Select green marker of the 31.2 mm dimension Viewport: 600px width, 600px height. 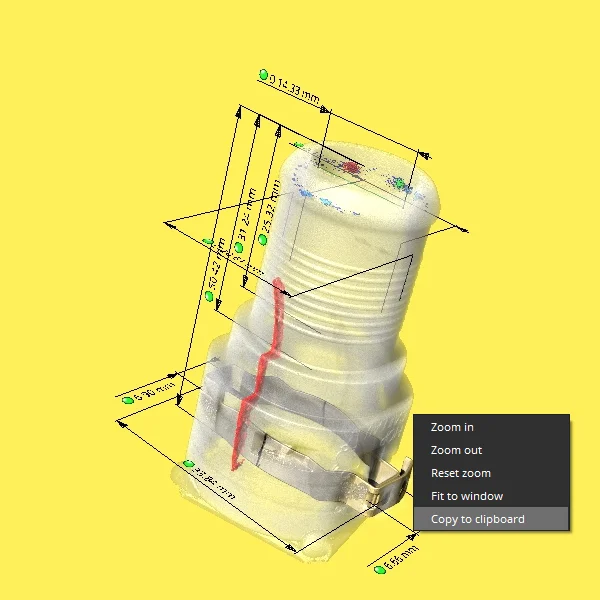(239, 248)
